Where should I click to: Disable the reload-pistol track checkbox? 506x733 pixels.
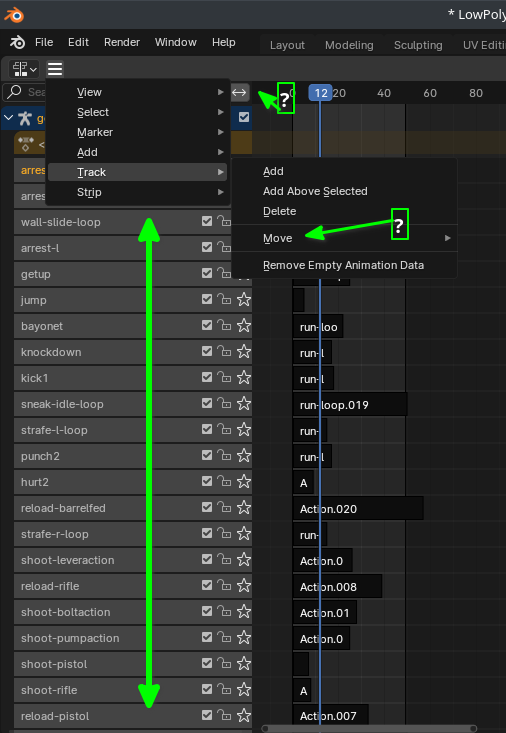(x=207, y=715)
